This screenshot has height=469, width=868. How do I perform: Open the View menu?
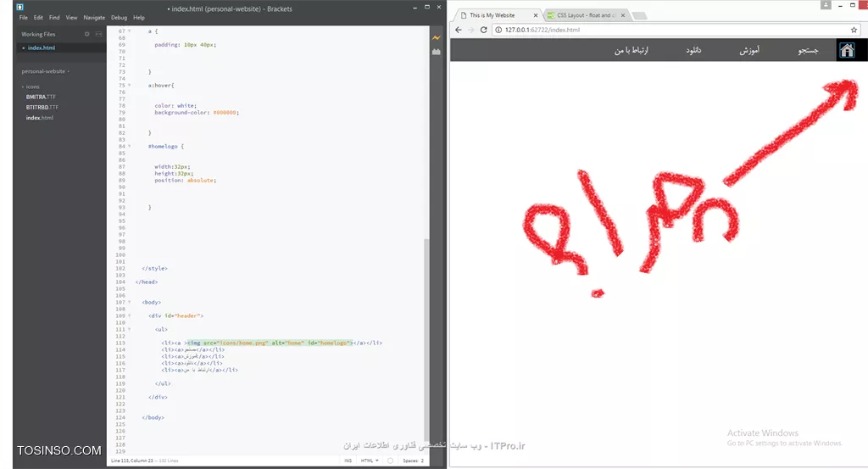pyautogui.click(x=71, y=18)
